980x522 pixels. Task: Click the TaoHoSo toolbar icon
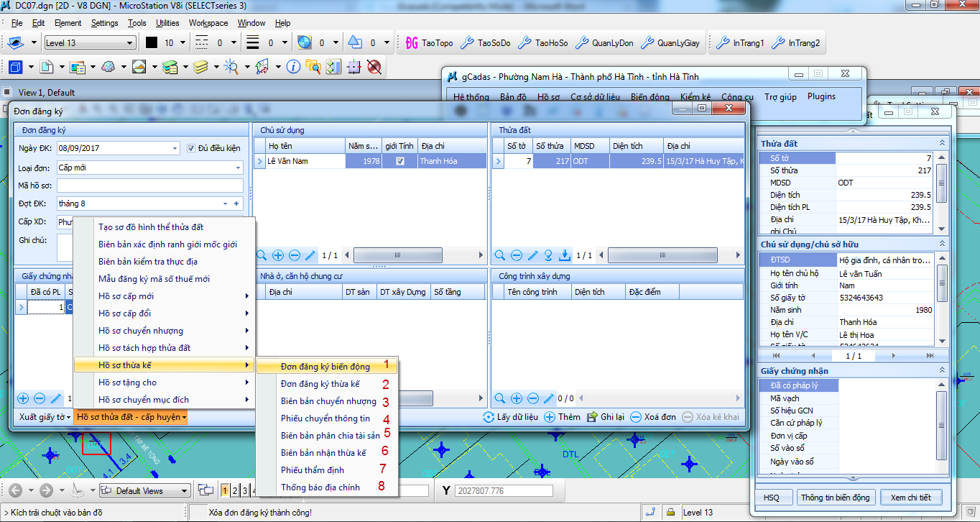[x=524, y=43]
